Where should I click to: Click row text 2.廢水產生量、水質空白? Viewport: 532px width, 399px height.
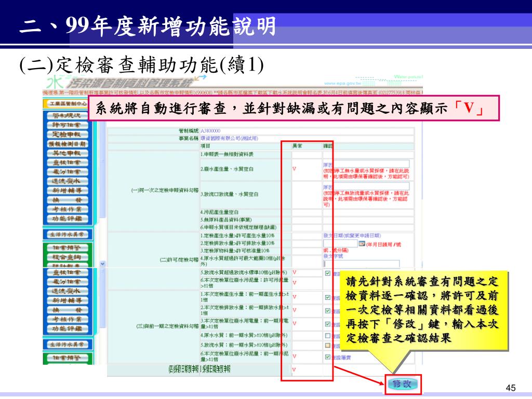[x=227, y=169]
